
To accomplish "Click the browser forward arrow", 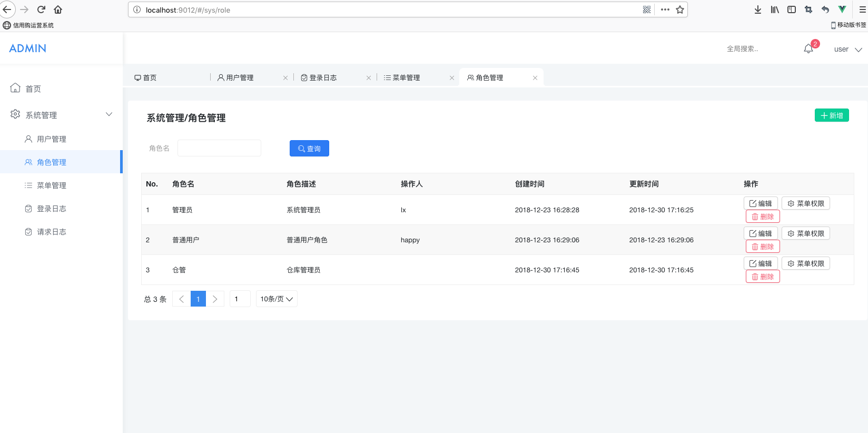I will [x=24, y=9].
